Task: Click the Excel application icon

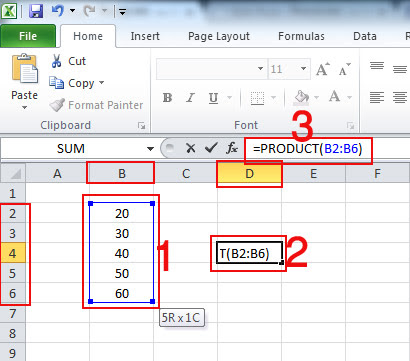Action: click(9, 11)
